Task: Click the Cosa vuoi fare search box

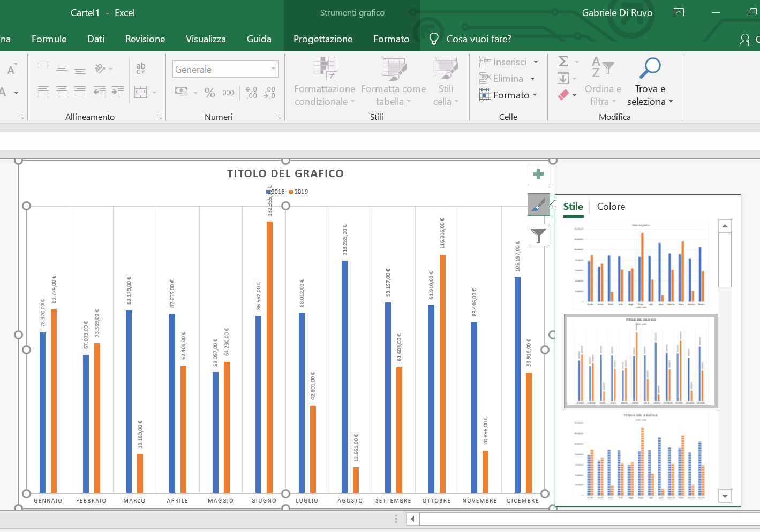Action: (x=479, y=39)
